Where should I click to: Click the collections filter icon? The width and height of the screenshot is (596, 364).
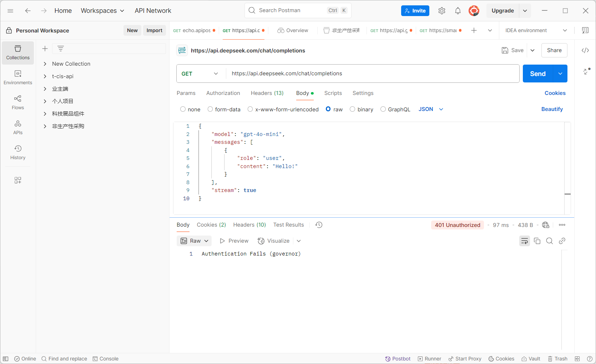[61, 49]
